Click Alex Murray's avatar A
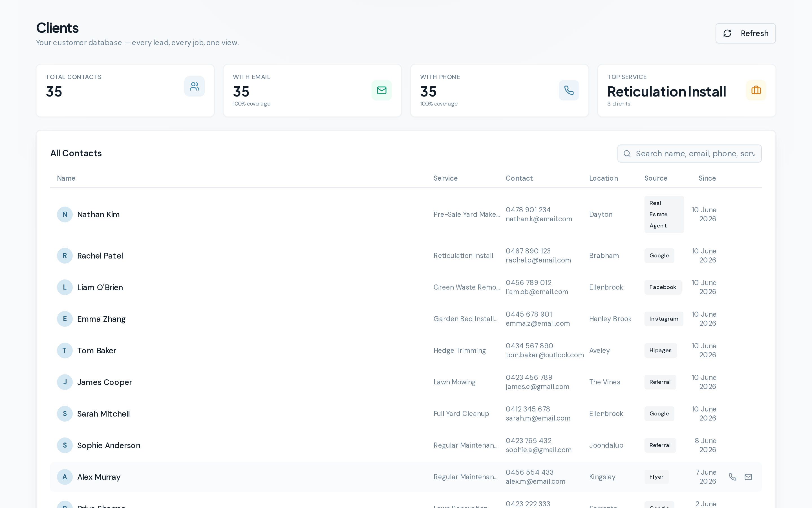Screen dimensions: 812x508 65,477
